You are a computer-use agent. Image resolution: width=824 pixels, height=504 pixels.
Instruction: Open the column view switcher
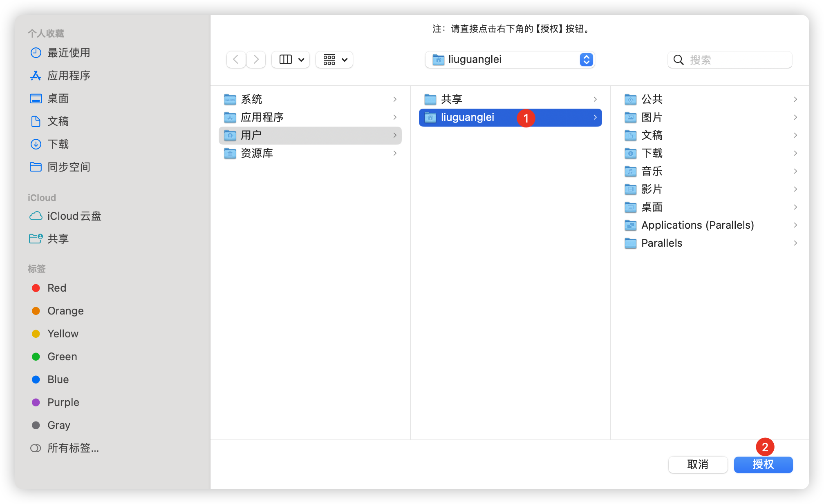[291, 60]
